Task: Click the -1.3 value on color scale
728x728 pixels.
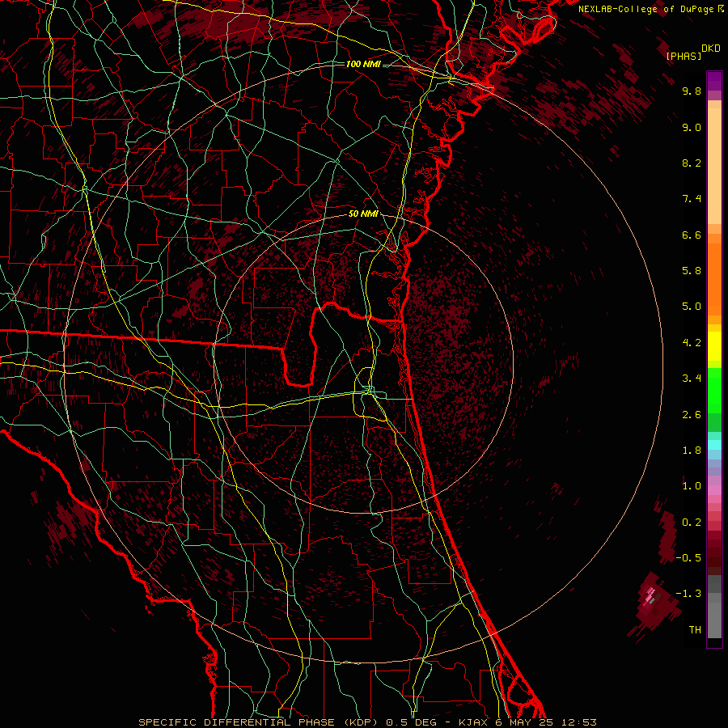Action: point(688,594)
